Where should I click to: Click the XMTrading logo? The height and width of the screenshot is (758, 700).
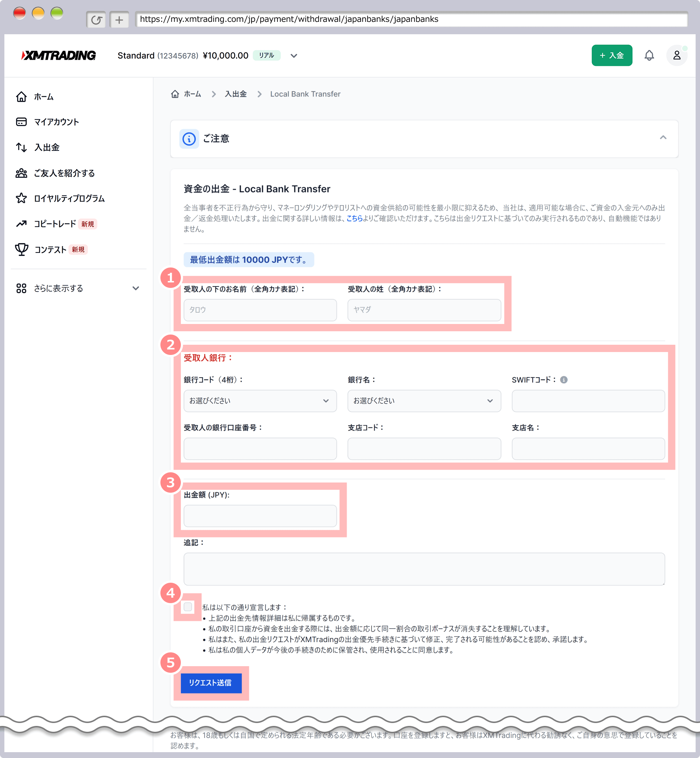pos(59,55)
